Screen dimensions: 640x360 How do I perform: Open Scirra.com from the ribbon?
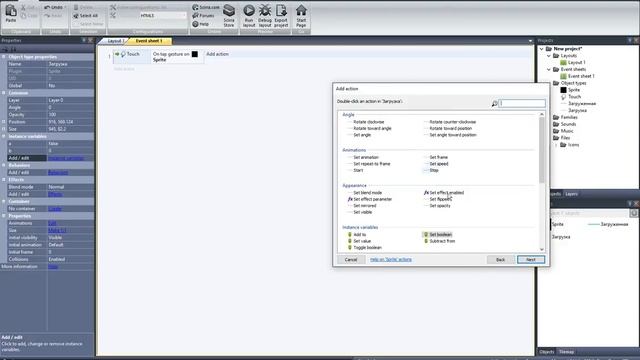coord(206,7)
